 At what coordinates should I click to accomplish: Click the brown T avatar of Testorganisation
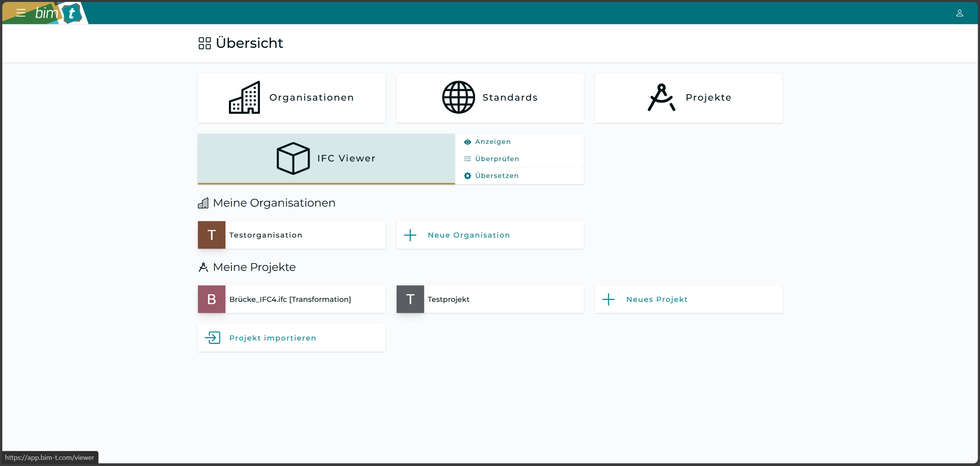click(x=211, y=235)
